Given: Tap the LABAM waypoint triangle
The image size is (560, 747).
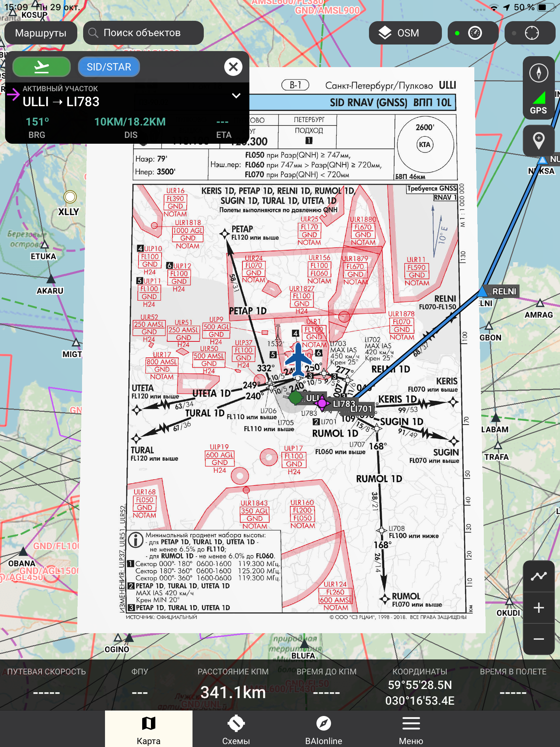Looking at the screenshot, I should pyautogui.click(x=496, y=418).
